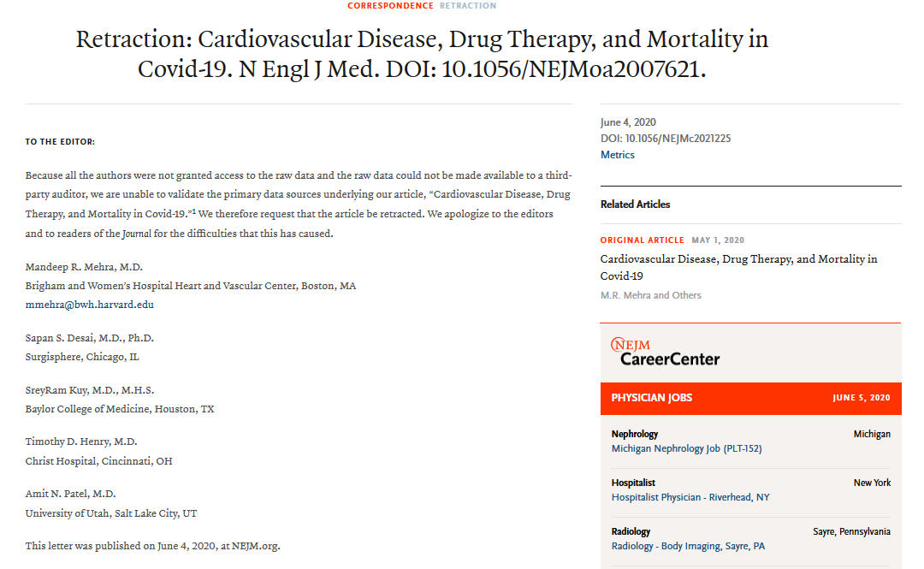This screenshot has width=924, height=569.
Task: Click the DOI 10.1056/NEJMc2021225 text
Action: tap(666, 138)
